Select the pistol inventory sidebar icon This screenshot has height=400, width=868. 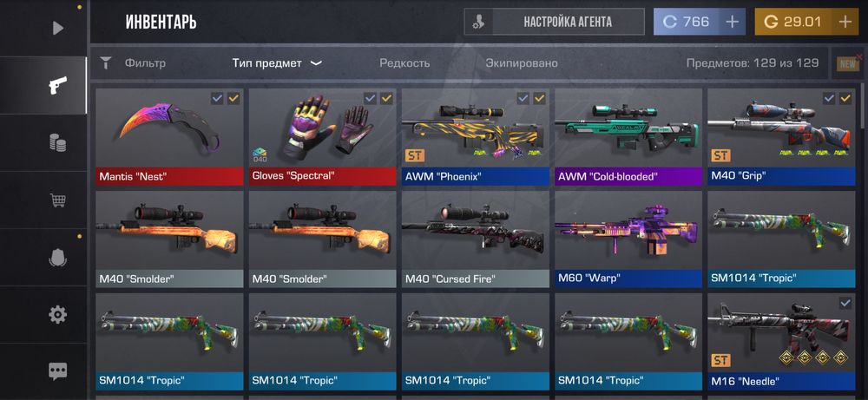point(57,85)
